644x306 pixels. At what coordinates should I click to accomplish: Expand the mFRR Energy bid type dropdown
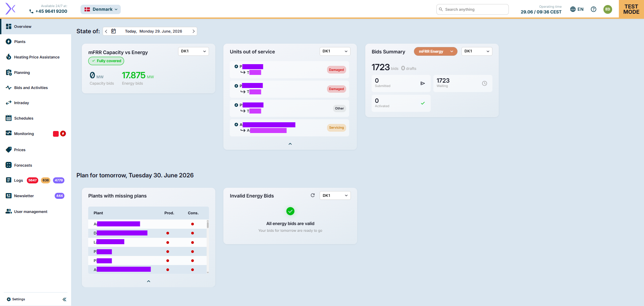pyautogui.click(x=435, y=51)
